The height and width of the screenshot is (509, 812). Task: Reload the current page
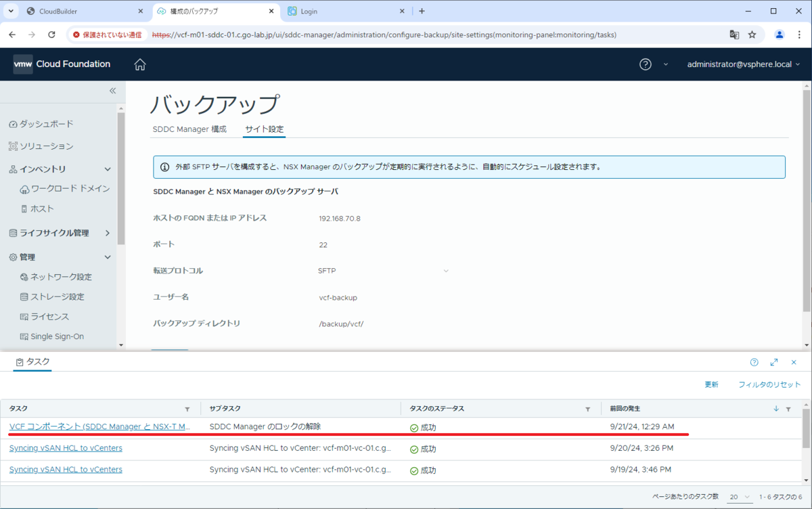pos(51,35)
